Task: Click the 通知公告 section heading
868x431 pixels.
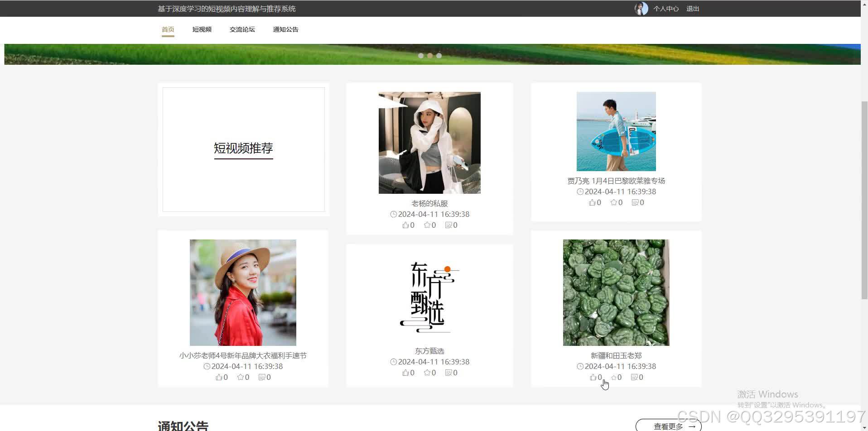Action: (x=183, y=426)
